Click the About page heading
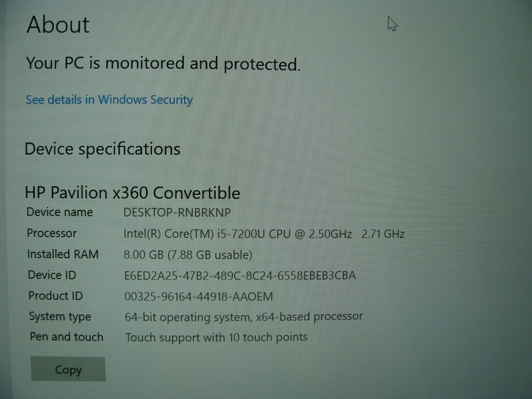This screenshot has height=399, width=532. (58, 25)
